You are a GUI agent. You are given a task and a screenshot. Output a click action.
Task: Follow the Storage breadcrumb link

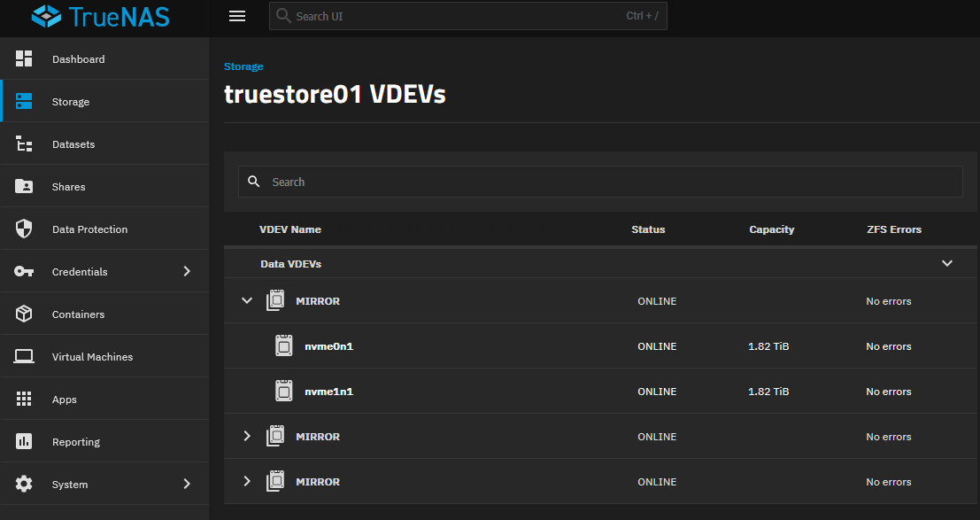(x=243, y=66)
